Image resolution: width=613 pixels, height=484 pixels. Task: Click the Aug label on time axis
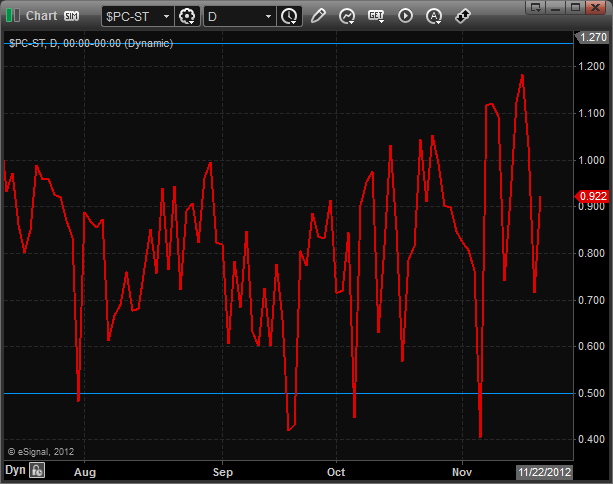(85, 472)
